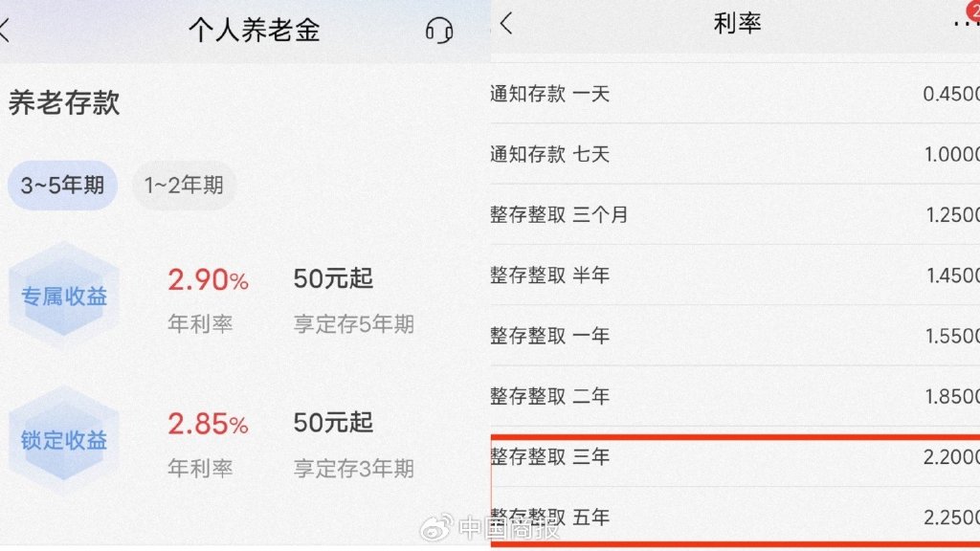
Task: Select highlighted 整存整取 五年 row
Action: pyautogui.click(x=735, y=518)
